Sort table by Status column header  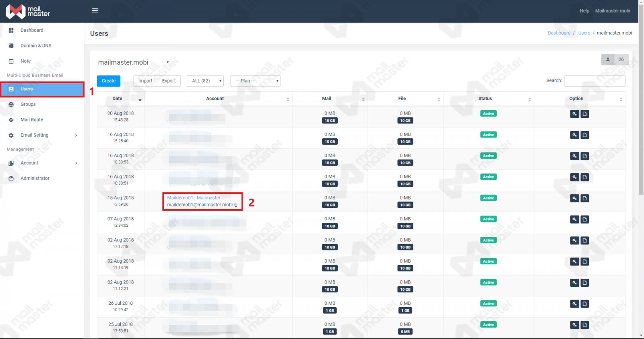click(x=485, y=99)
